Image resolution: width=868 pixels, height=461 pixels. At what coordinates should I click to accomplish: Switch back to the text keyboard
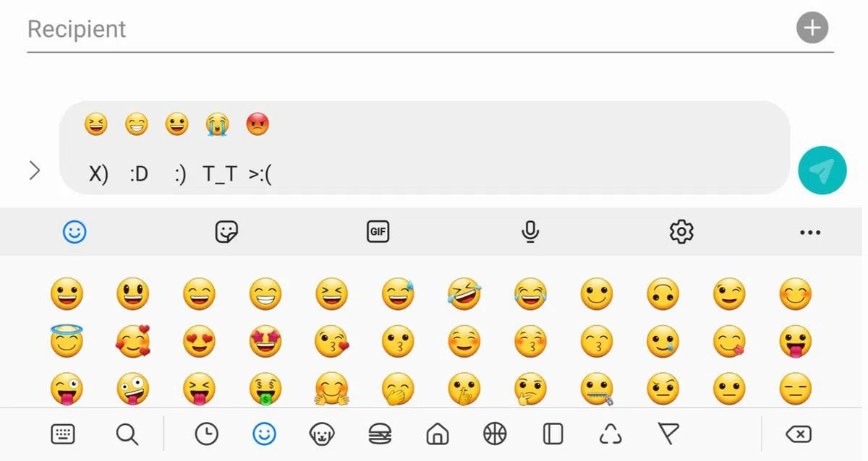pyautogui.click(x=64, y=434)
